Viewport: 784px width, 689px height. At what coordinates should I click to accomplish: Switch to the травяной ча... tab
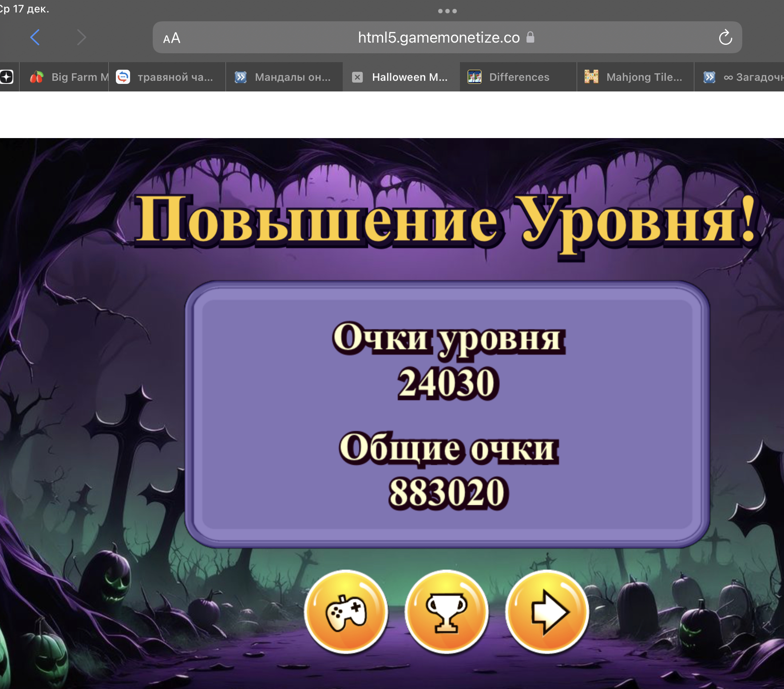click(x=167, y=77)
